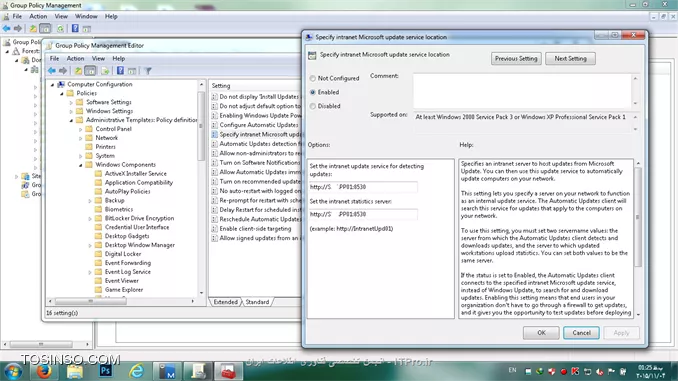Switch to the Extended tab
The image size is (678, 381).
pyautogui.click(x=225, y=302)
